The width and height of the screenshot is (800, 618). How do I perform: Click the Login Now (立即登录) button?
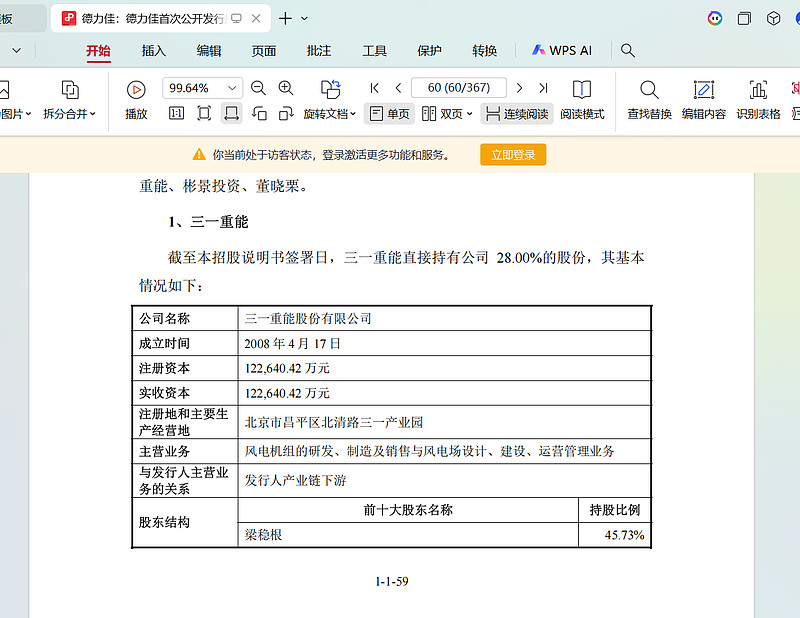(x=513, y=155)
